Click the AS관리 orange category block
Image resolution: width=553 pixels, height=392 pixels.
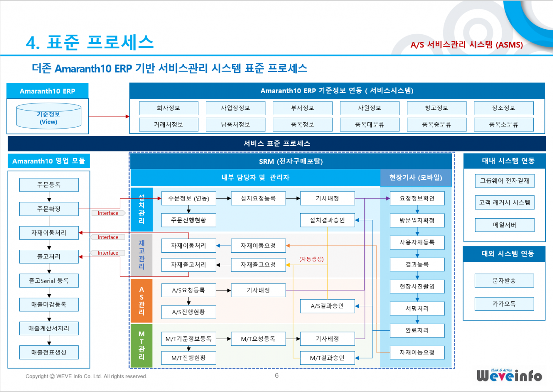pos(141,301)
